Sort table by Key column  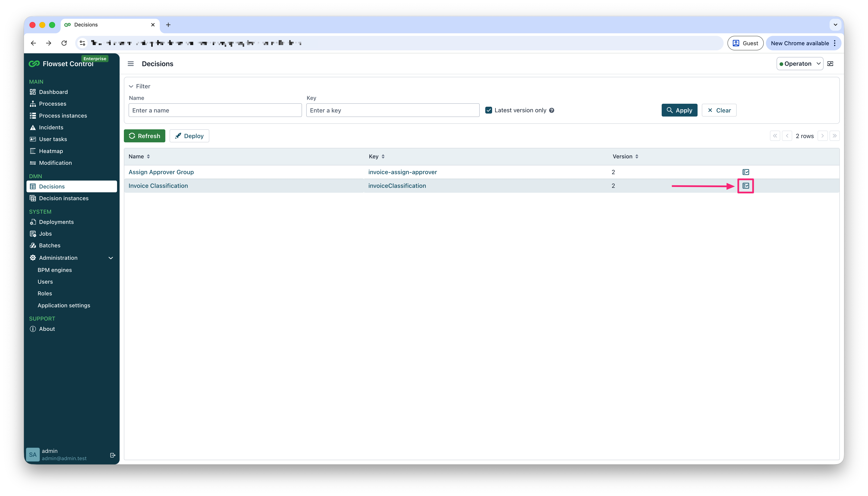[377, 156]
